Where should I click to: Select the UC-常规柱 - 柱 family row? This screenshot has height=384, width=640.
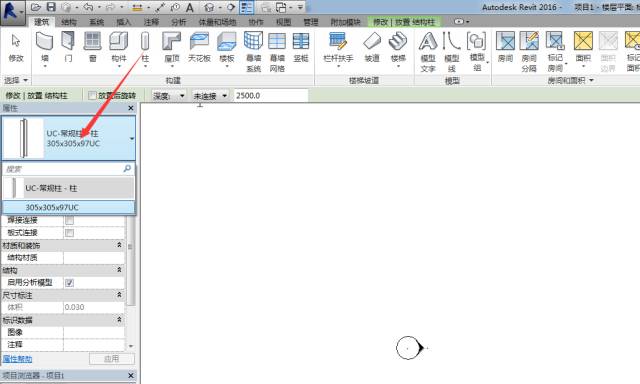click(x=69, y=188)
